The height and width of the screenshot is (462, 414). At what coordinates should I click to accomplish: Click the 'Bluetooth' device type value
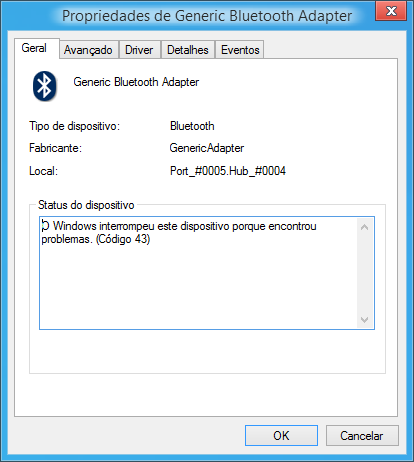pos(192,126)
